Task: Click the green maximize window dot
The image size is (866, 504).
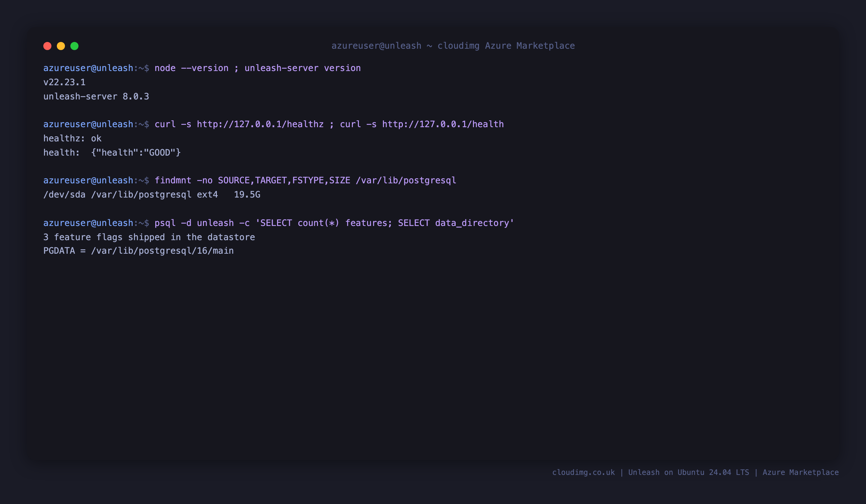Action: pos(74,46)
